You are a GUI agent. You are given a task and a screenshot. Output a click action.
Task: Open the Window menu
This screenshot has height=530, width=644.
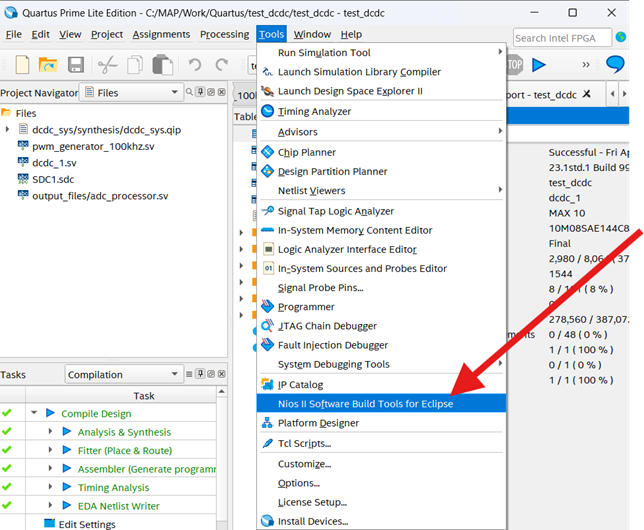[x=312, y=35]
